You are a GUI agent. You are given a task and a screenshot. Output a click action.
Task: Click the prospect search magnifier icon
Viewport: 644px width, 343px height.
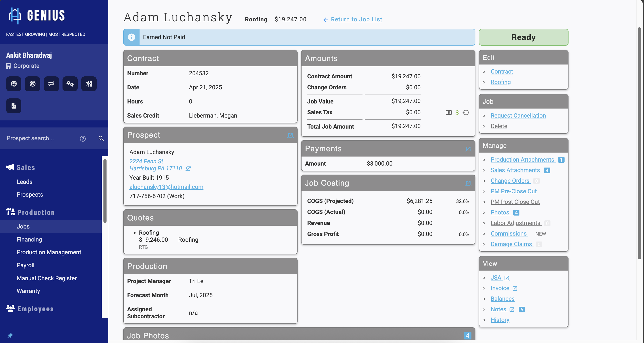click(x=101, y=138)
